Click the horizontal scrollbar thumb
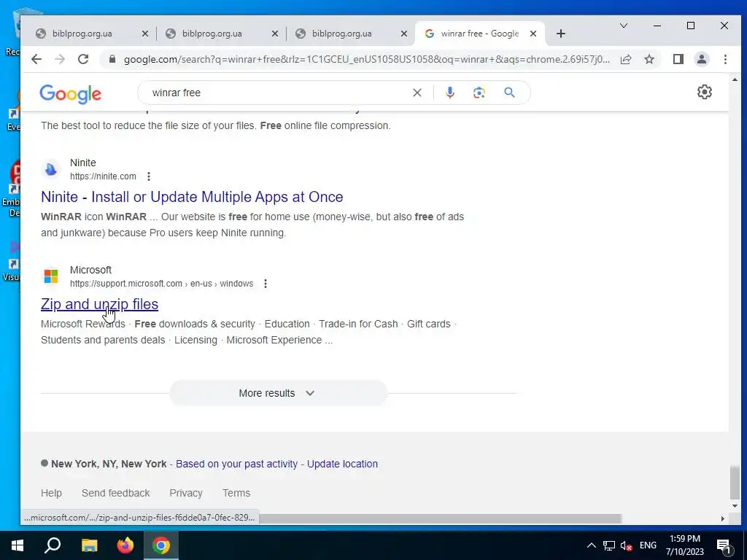This screenshot has height=560, width=747. (440, 518)
